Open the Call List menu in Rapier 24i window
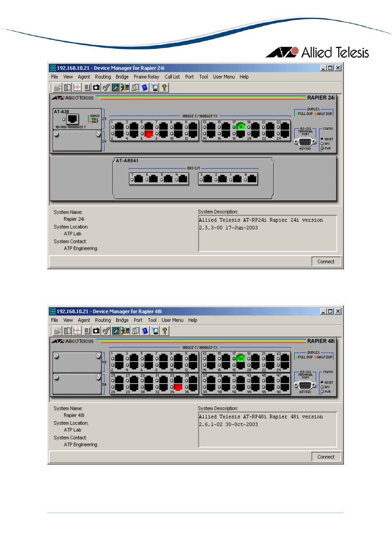The image size is (392, 555). point(172,77)
